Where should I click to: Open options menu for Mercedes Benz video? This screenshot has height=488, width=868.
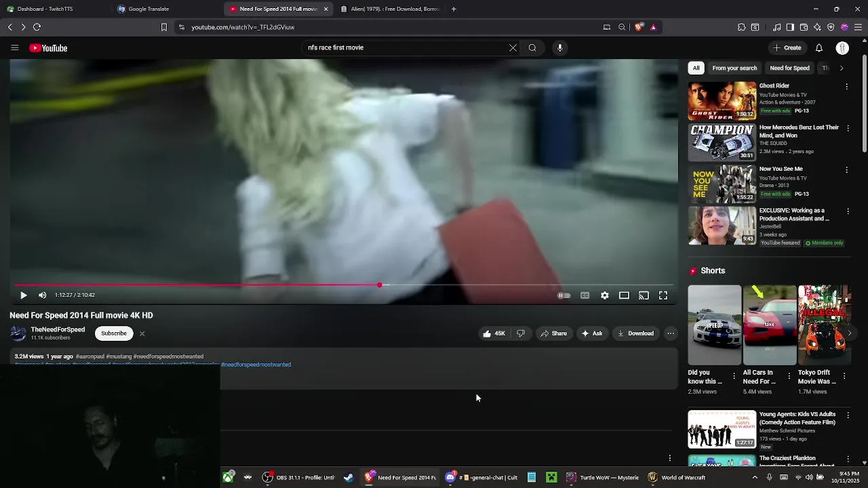[846, 128]
